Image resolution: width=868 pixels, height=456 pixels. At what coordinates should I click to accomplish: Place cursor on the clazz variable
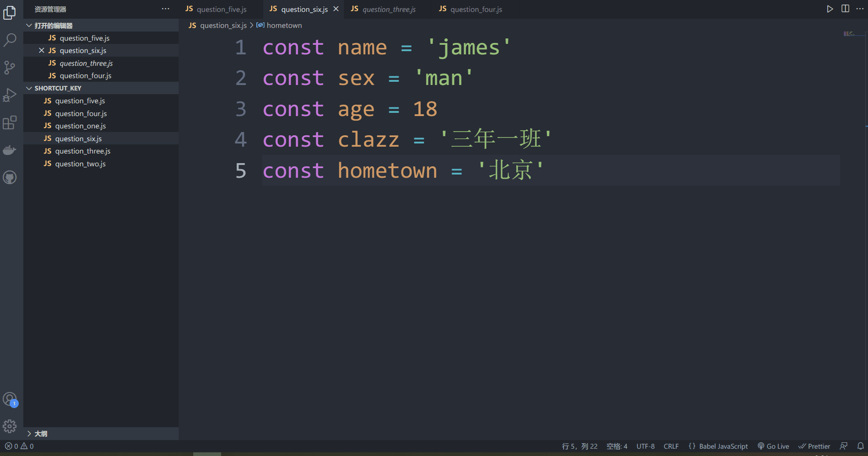369,139
